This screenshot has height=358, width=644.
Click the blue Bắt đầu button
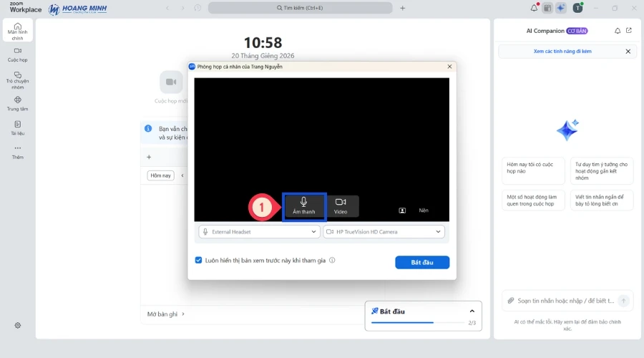click(422, 263)
